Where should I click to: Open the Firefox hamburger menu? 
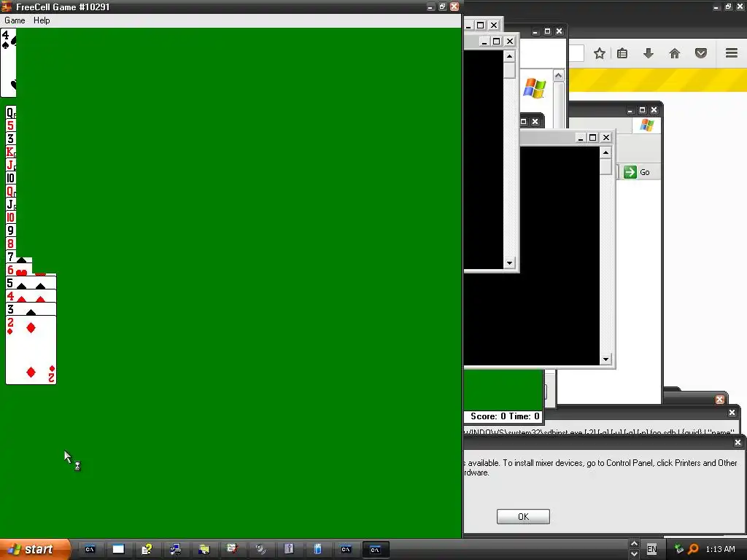pyautogui.click(x=732, y=52)
